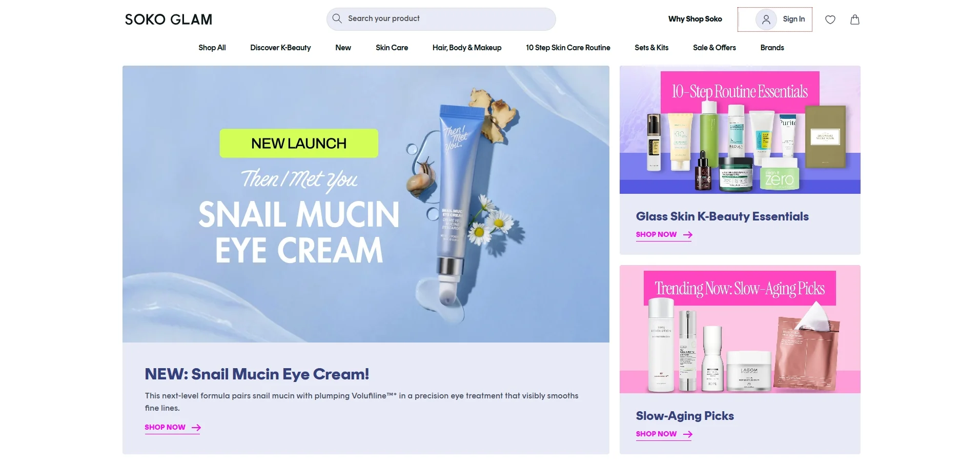Click Why Shop Soko link
This screenshot has width=980, height=463.
click(695, 19)
